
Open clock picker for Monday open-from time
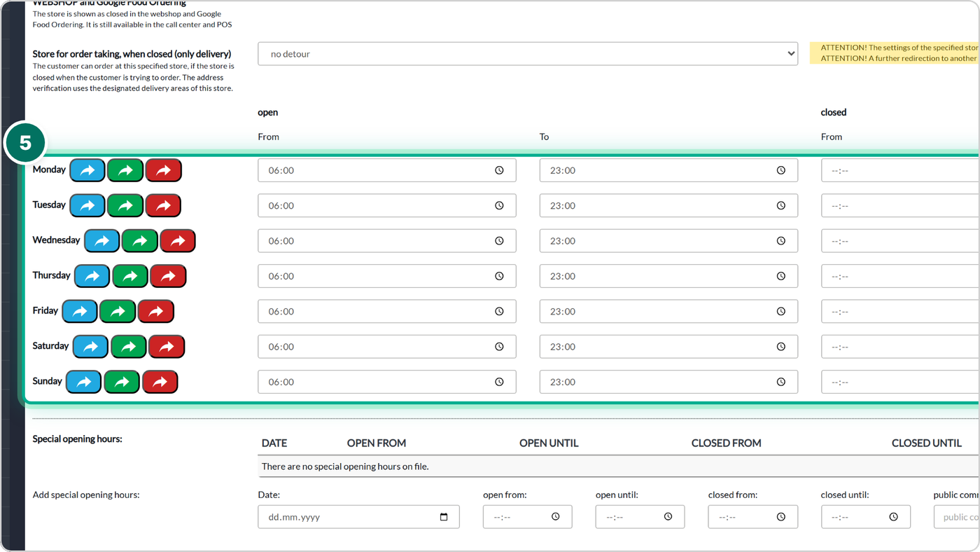tap(499, 170)
